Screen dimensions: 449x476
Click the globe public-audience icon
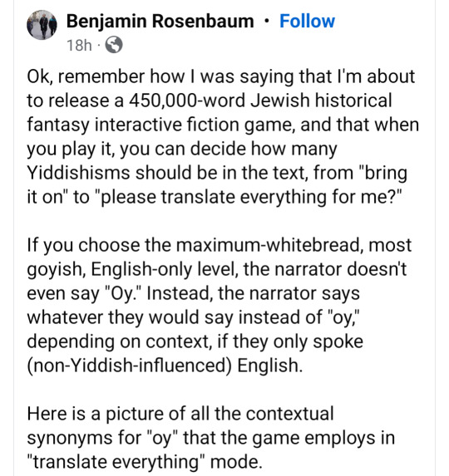click(114, 45)
